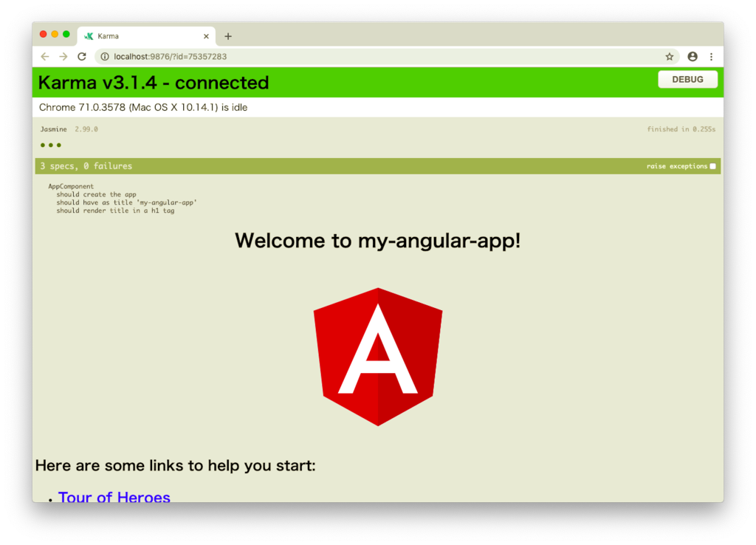Click the Jasmine title link
The width and height of the screenshot is (756, 545).
pos(53,129)
